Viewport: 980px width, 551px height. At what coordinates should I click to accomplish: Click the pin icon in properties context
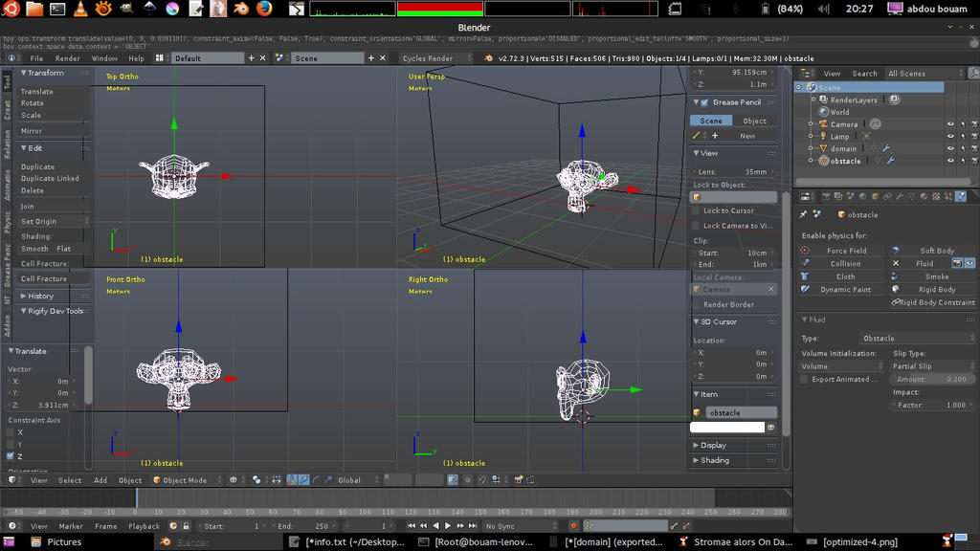tap(804, 214)
